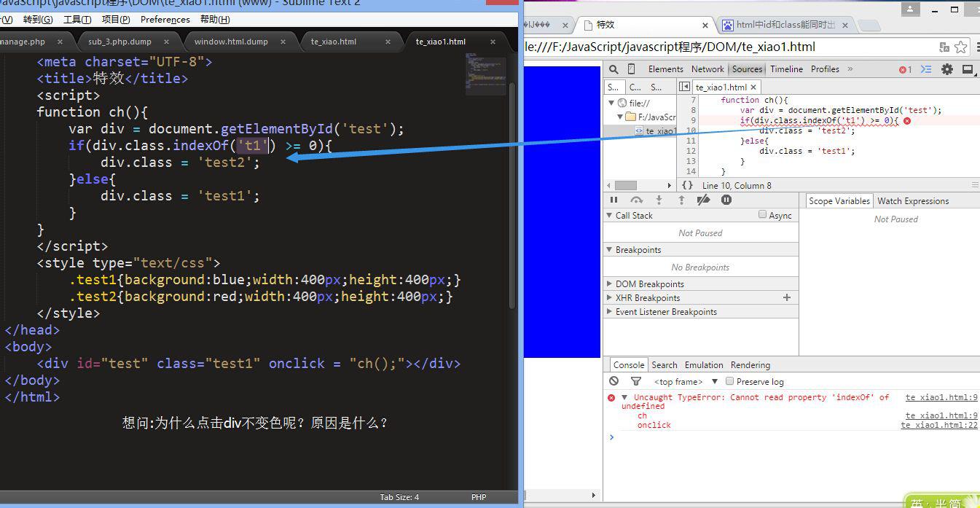
Task: Open the top frame context dropdown
Action: pos(685,381)
